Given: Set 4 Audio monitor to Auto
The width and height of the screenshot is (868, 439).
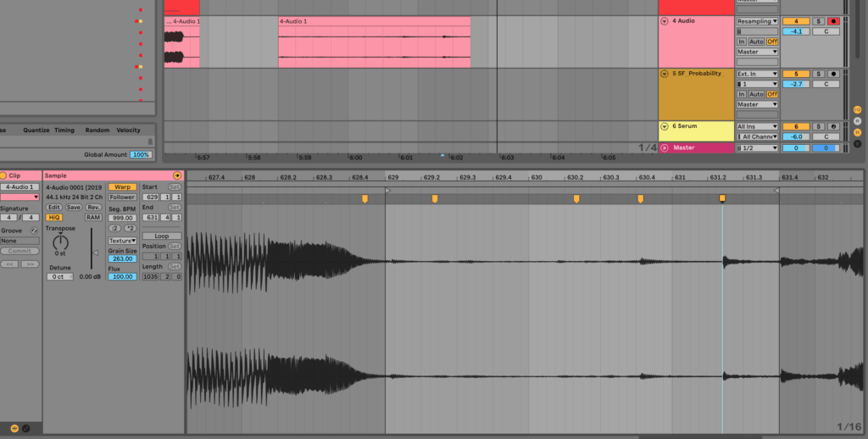Looking at the screenshot, I should click(756, 42).
